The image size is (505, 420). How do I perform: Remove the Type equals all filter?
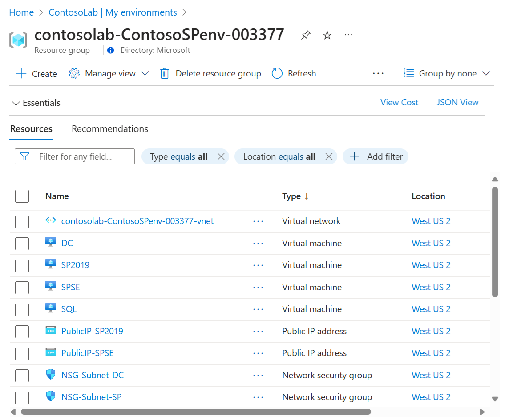point(221,156)
